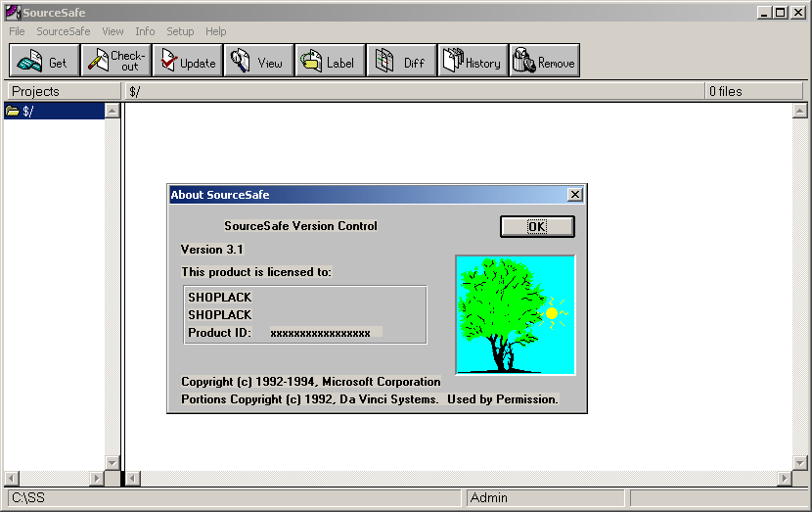812x512 pixels.
Task: Click the 0 files count header
Action: [753, 91]
